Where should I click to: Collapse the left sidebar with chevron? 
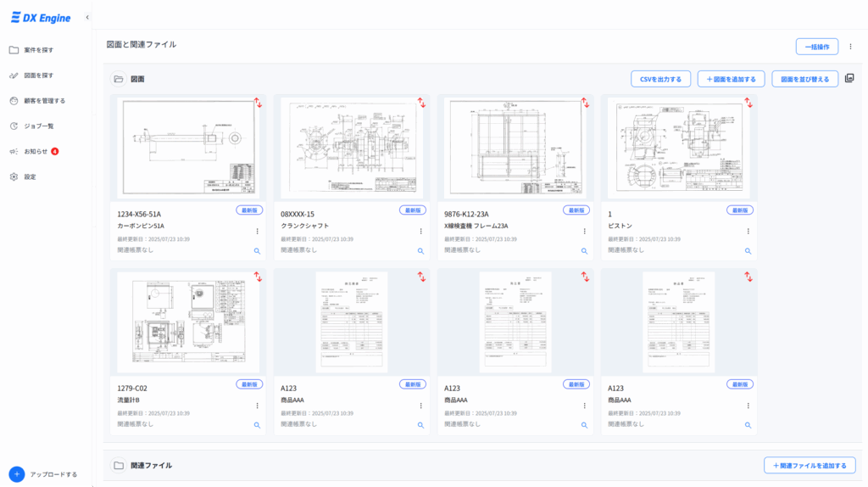(87, 18)
